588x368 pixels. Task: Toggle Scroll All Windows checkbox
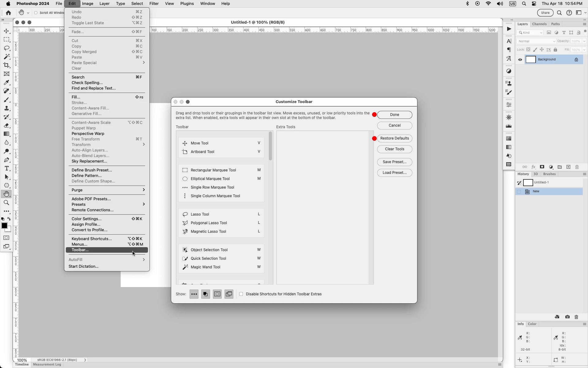pyautogui.click(x=36, y=13)
